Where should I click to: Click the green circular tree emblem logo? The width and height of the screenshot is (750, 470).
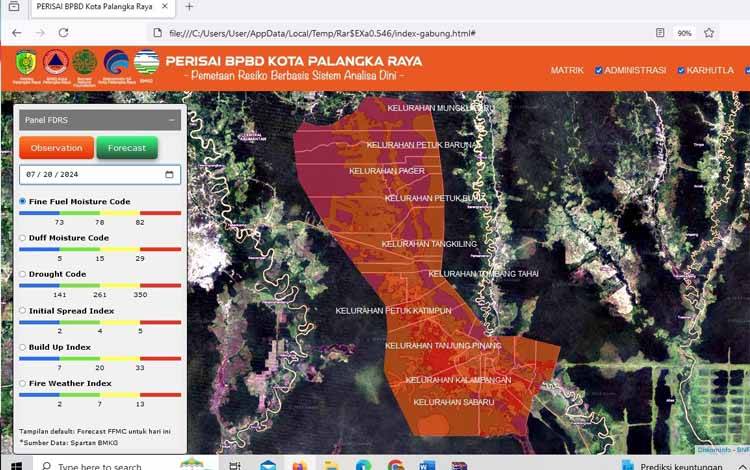pyautogui.click(x=85, y=63)
